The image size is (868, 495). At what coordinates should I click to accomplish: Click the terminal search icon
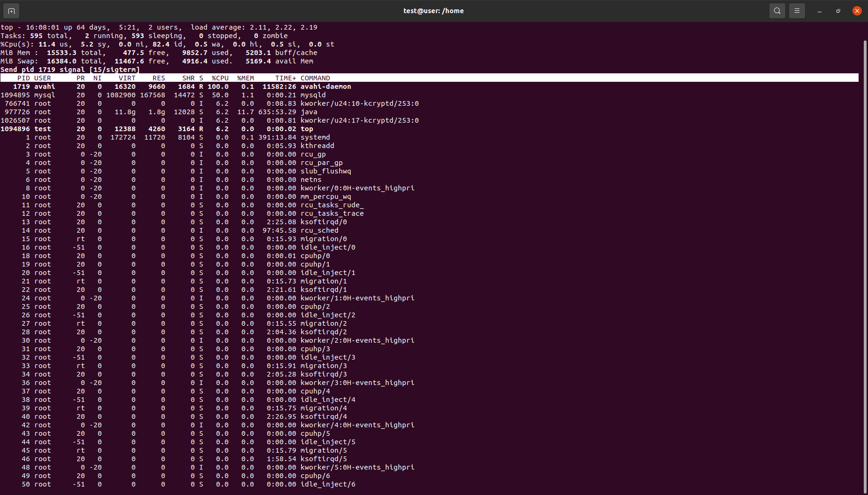(x=777, y=11)
